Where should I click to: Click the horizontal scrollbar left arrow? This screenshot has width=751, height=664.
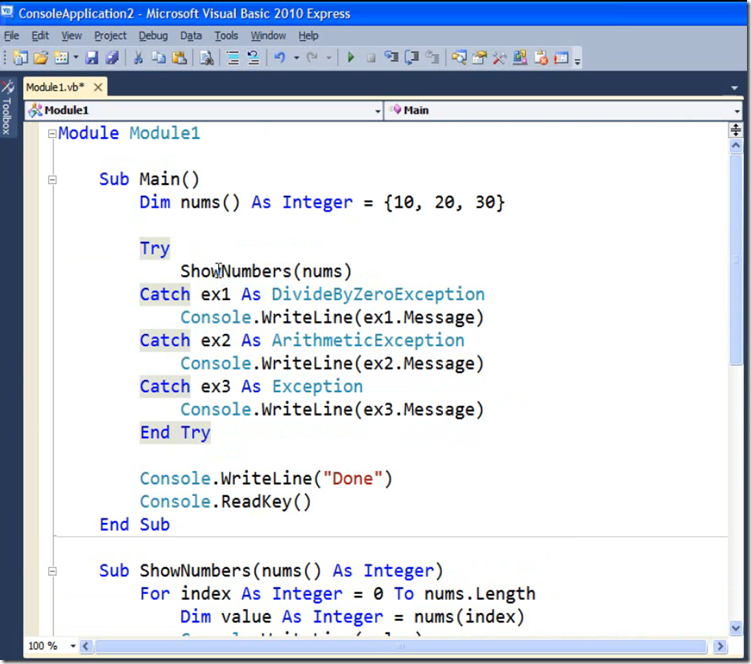pyautogui.click(x=86, y=646)
